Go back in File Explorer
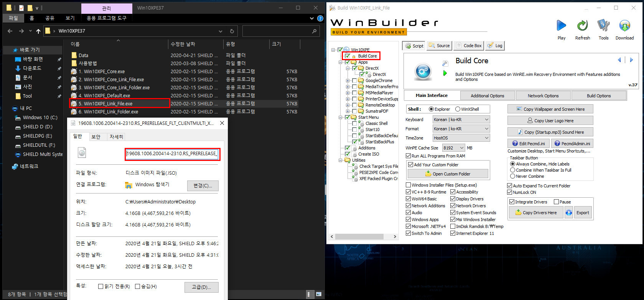 (x=10, y=31)
